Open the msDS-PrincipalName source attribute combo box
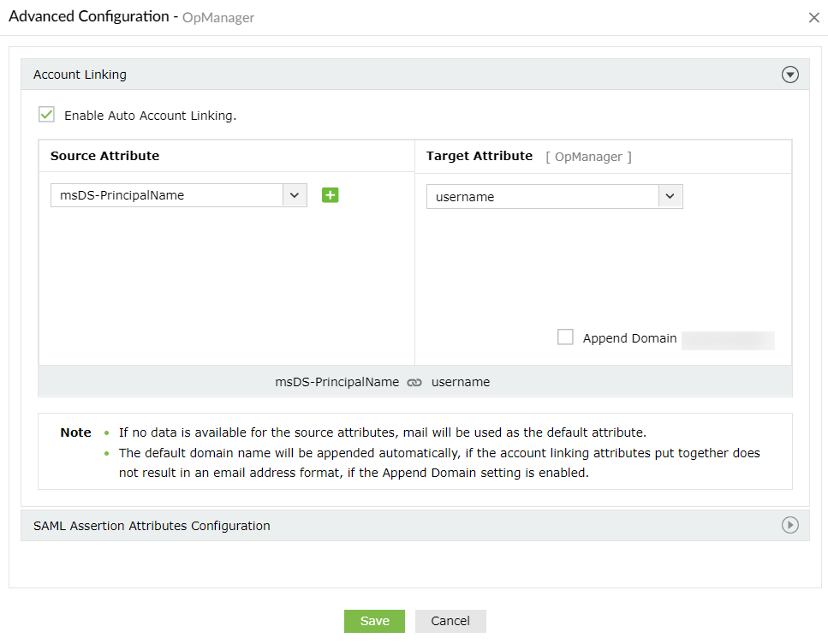This screenshot has width=828, height=644. coord(167,195)
